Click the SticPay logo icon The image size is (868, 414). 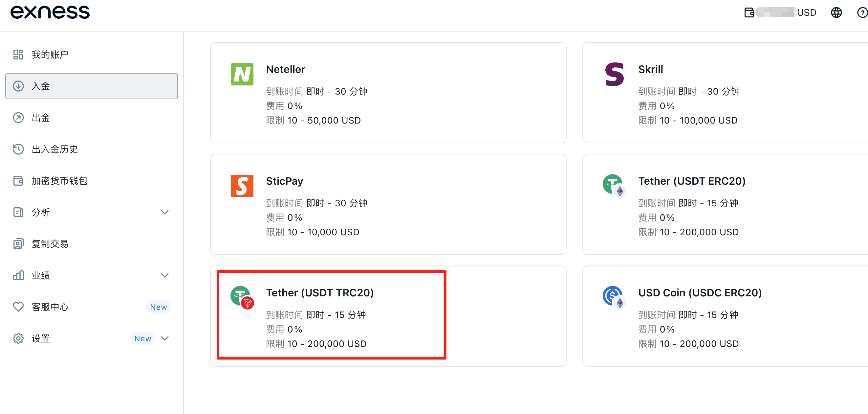242,186
